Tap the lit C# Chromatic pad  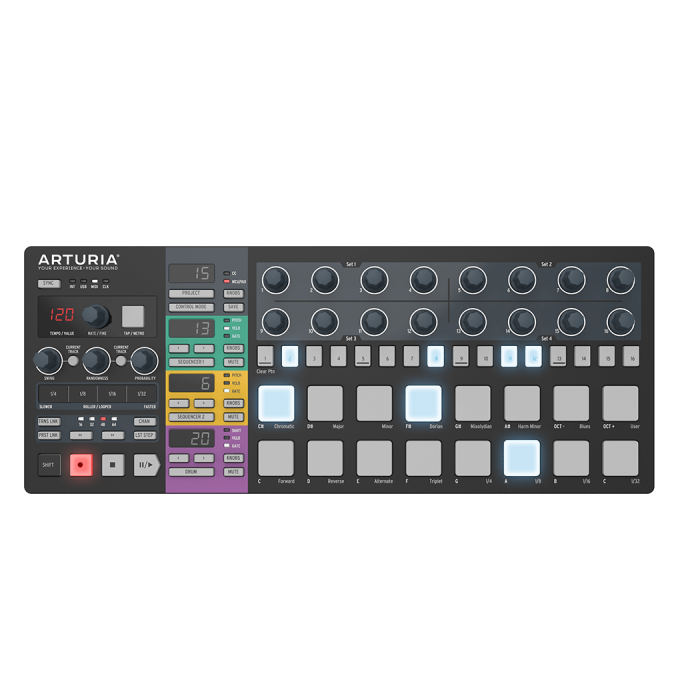point(276,403)
